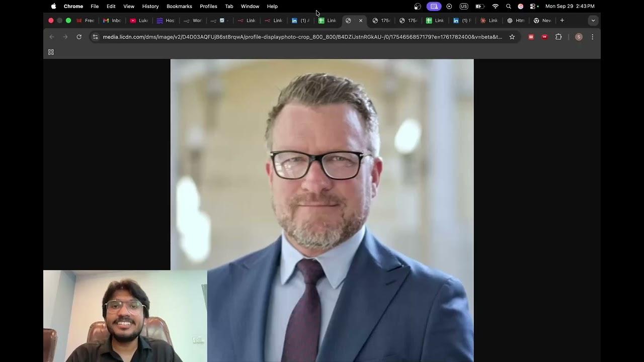Check battery status icon

(479, 7)
